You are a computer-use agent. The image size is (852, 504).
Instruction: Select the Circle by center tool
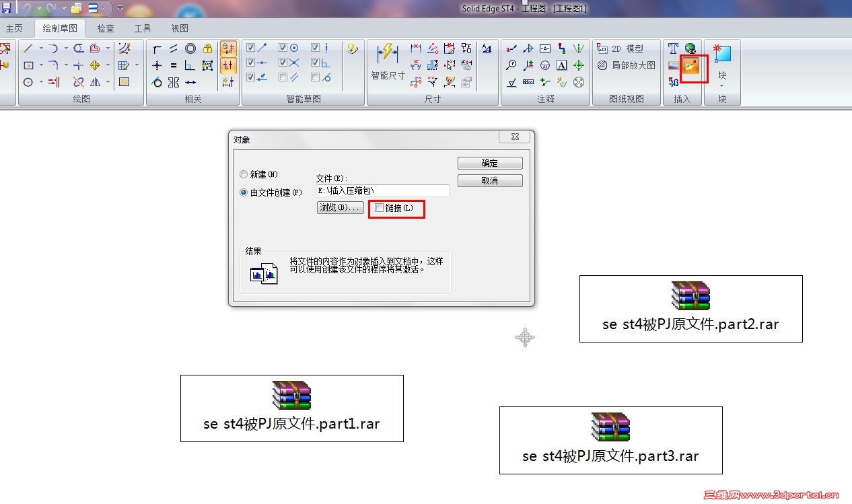coord(28,82)
